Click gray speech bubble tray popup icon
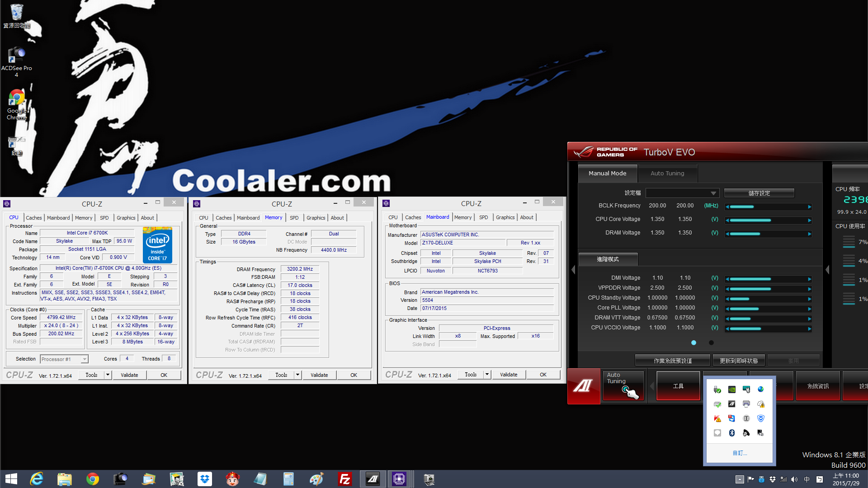This screenshot has width=868, height=488. (x=717, y=433)
